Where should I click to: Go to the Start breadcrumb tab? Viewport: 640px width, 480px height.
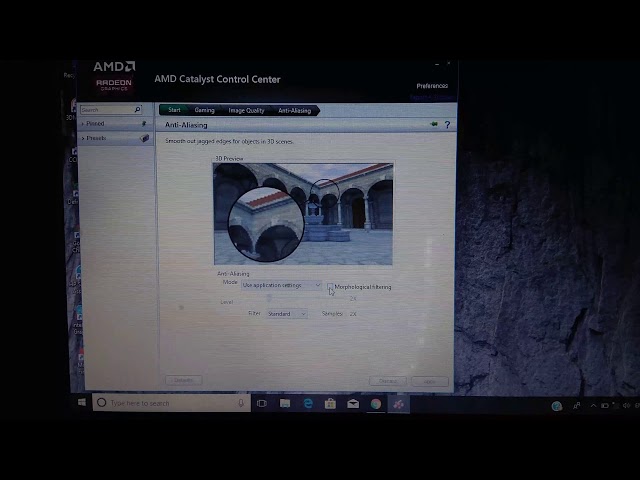coord(174,110)
